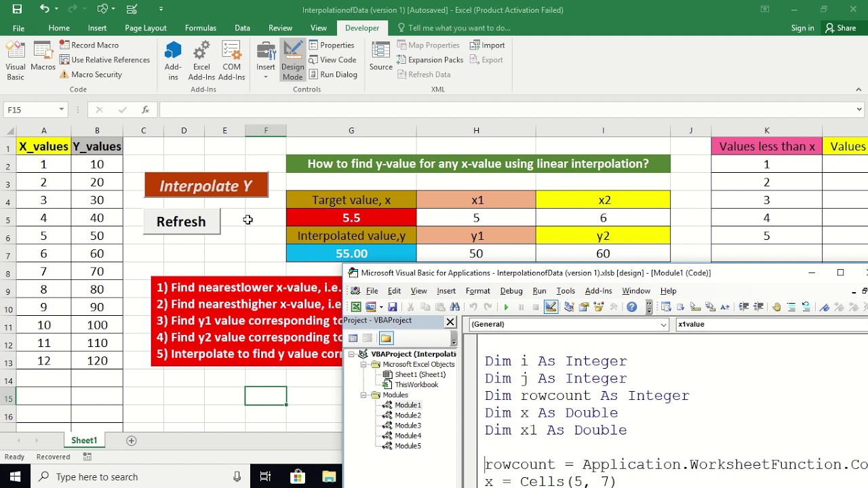The height and width of the screenshot is (488, 868).
Task: Click the View Microsoft Excel icon in VBA toolbar
Action: (x=356, y=307)
